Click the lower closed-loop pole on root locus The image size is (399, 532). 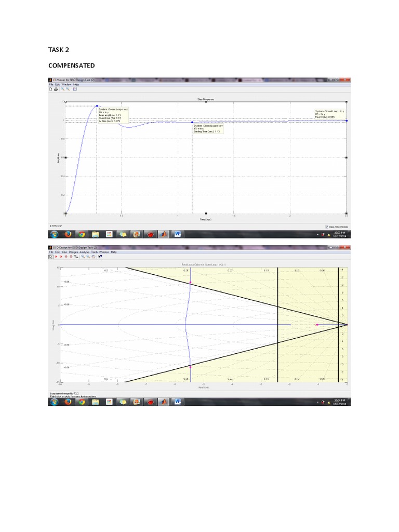(190, 367)
